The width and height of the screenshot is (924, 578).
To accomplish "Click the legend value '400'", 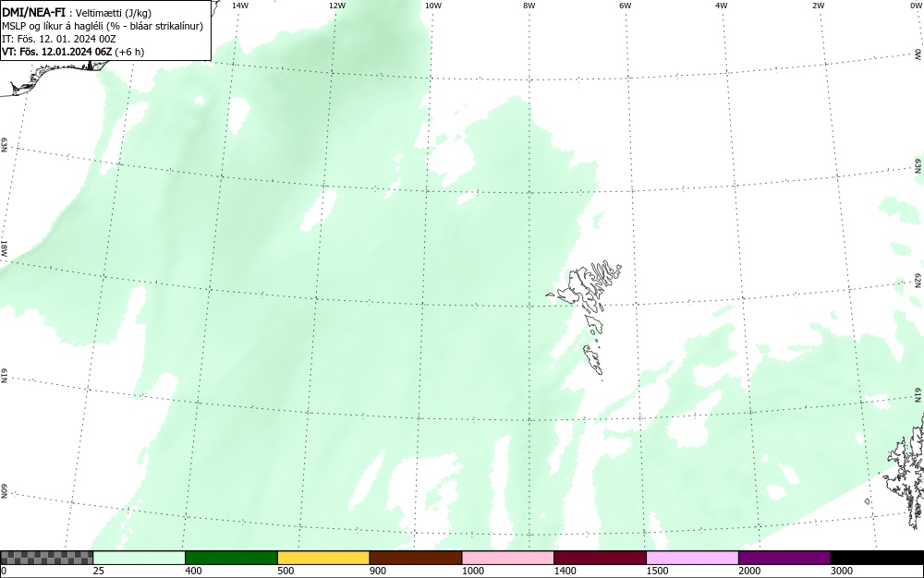I will [x=193, y=571].
